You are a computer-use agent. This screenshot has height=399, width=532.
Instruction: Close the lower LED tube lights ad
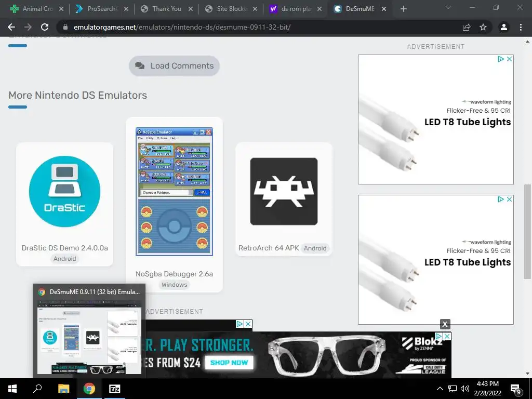[509, 199]
